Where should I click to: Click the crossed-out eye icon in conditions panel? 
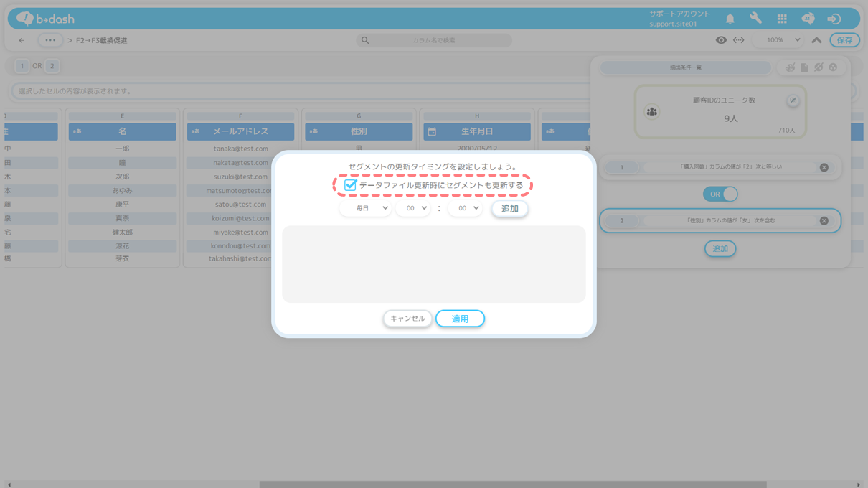pyautogui.click(x=819, y=67)
